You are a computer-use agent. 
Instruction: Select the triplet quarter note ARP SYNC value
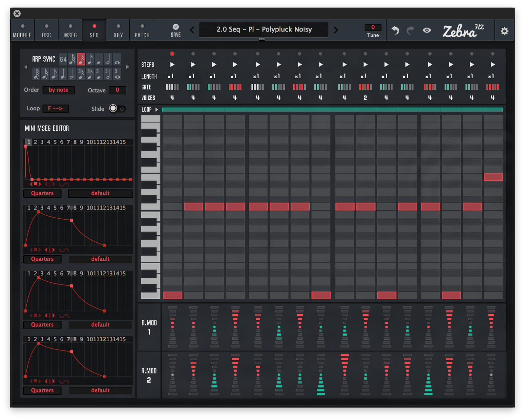(x=99, y=74)
